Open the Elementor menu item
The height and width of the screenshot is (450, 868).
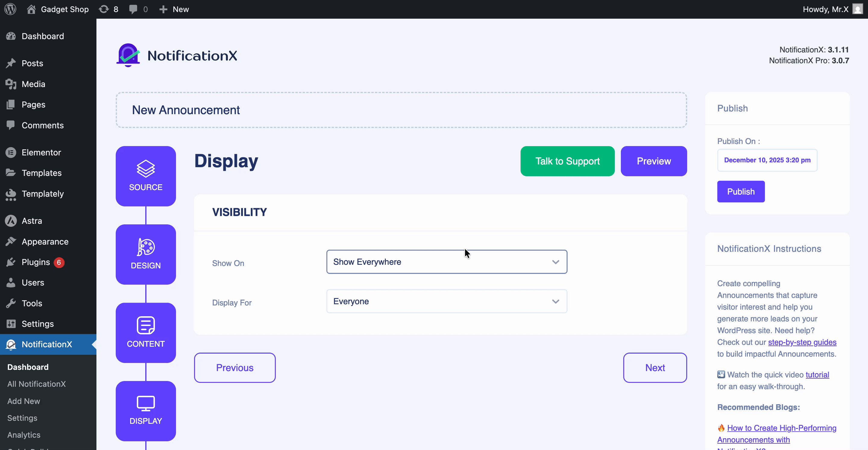[42, 153]
